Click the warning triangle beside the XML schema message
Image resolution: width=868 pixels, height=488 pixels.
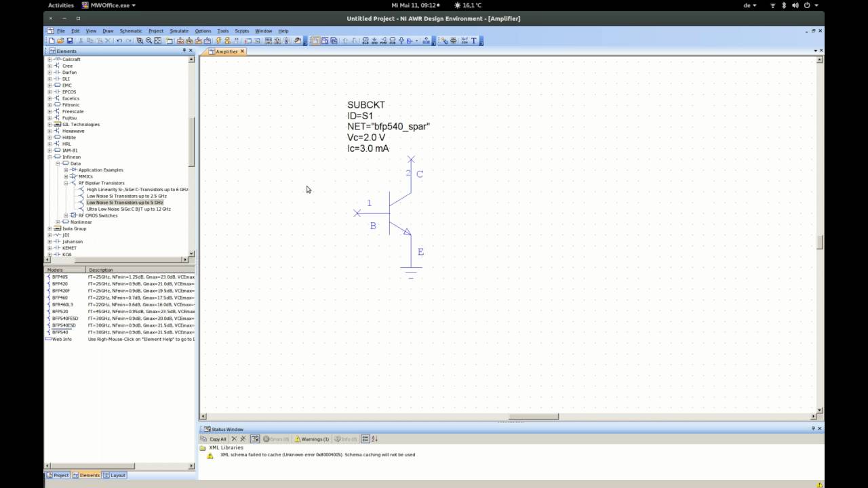[x=210, y=455]
